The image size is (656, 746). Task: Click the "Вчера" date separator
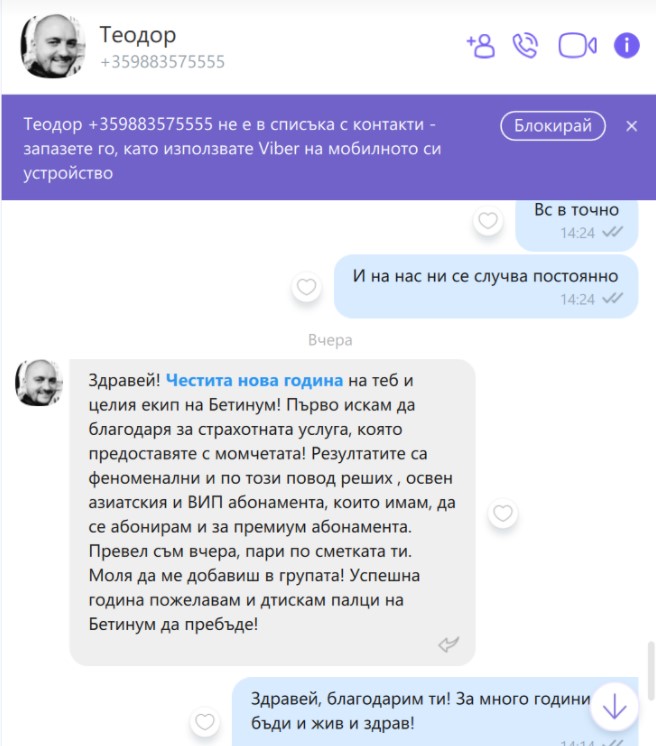tap(330, 340)
